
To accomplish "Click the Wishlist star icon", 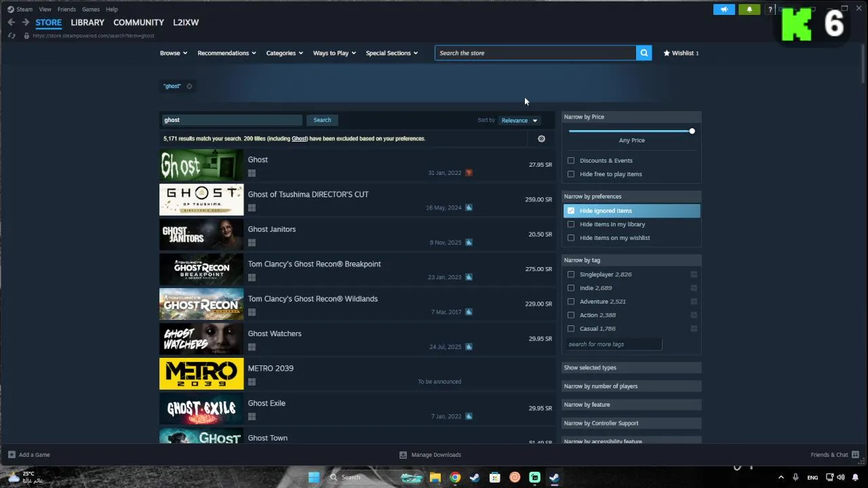I will click(x=667, y=53).
